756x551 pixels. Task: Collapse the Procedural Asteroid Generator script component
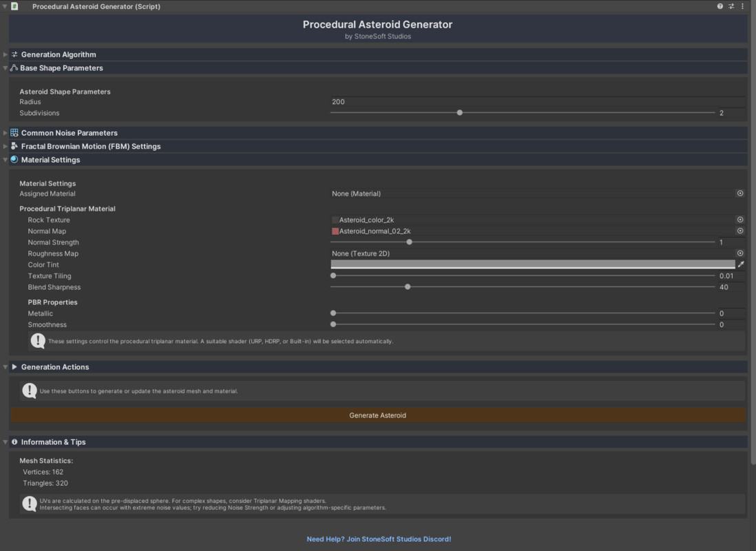(x=5, y=6)
